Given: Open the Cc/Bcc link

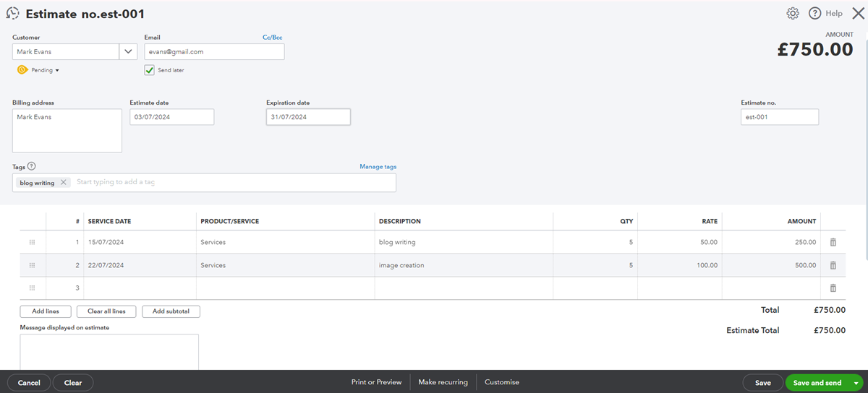Looking at the screenshot, I should (x=273, y=38).
